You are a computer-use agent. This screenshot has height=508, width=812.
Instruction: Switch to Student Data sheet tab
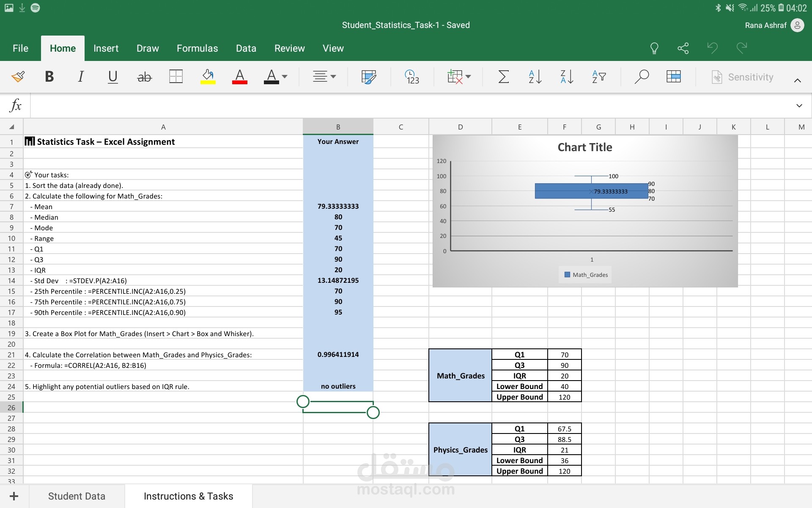77,496
